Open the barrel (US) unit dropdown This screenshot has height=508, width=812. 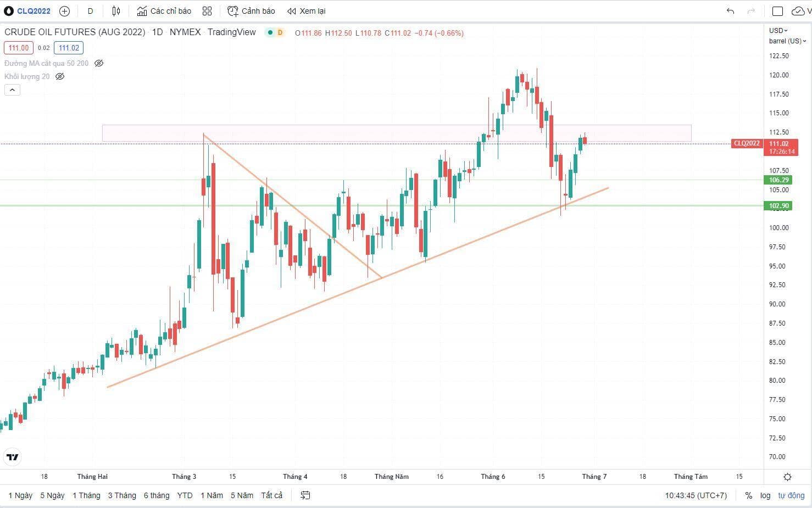click(787, 41)
